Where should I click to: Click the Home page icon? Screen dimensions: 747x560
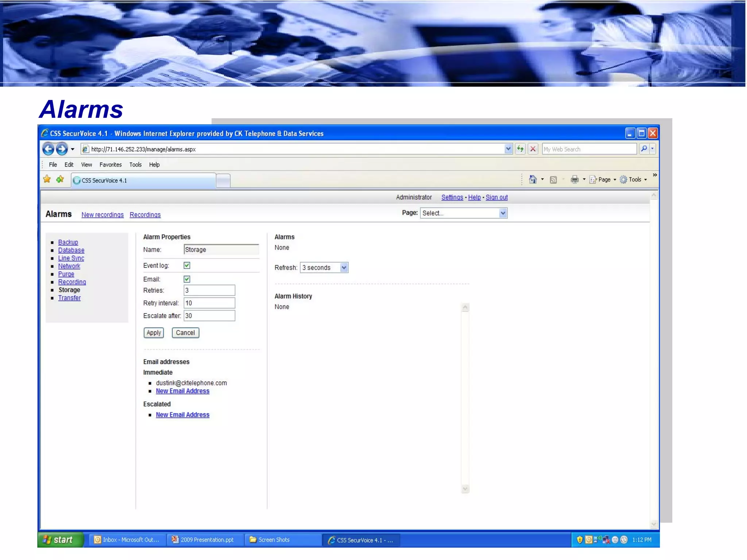(x=533, y=179)
